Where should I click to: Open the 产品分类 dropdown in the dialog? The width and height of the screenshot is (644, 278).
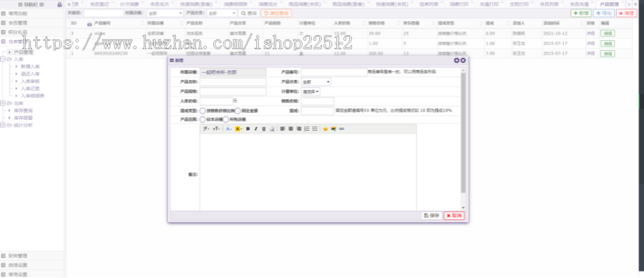pyautogui.click(x=316, y=82)
